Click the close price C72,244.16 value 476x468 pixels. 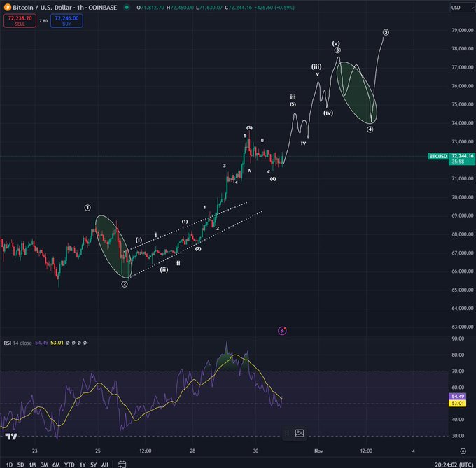tap(238, 8)
